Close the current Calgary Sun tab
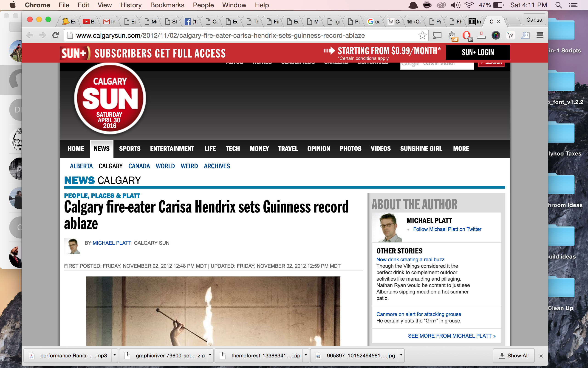The height and width of the screenshot is (368, 588). pyautogui.click(x=498, y=22)
